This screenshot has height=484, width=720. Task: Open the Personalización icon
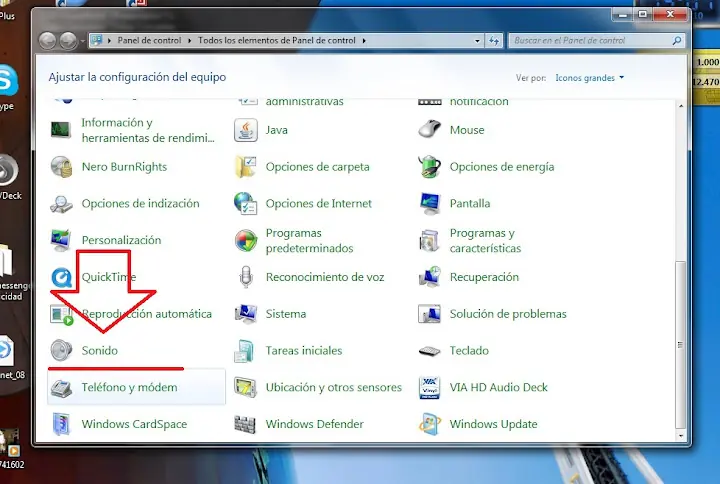tap(61, 240)
